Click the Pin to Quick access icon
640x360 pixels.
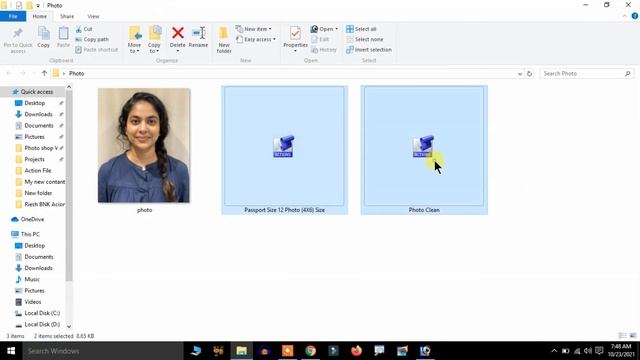(18, 33)
